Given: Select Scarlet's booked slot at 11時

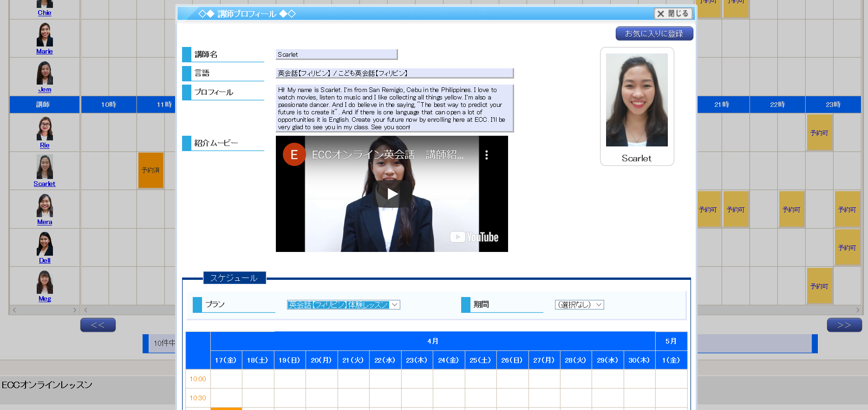Looking at the screenshot, I should coord(150,171).
